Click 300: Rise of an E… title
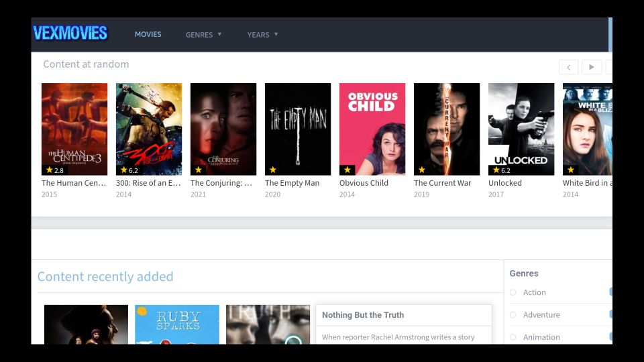Viewport: 644px width, 362px height. [148, 183]
